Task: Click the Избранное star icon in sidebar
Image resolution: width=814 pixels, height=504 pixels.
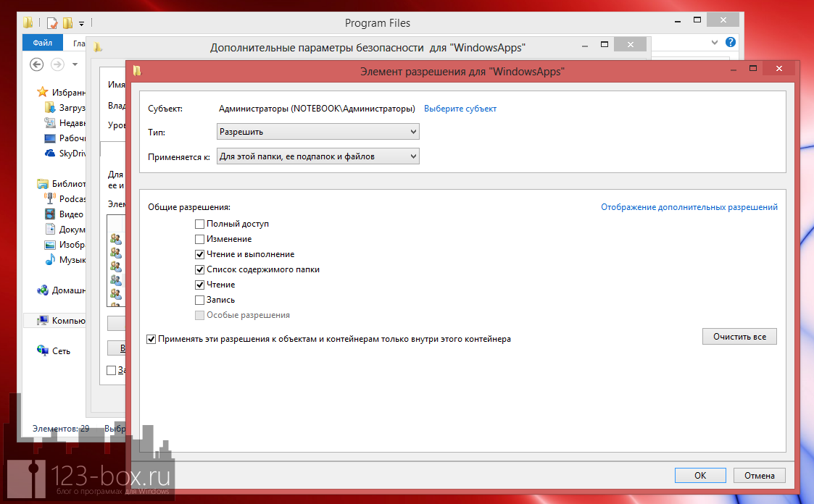Action: (x=43, y=93)
